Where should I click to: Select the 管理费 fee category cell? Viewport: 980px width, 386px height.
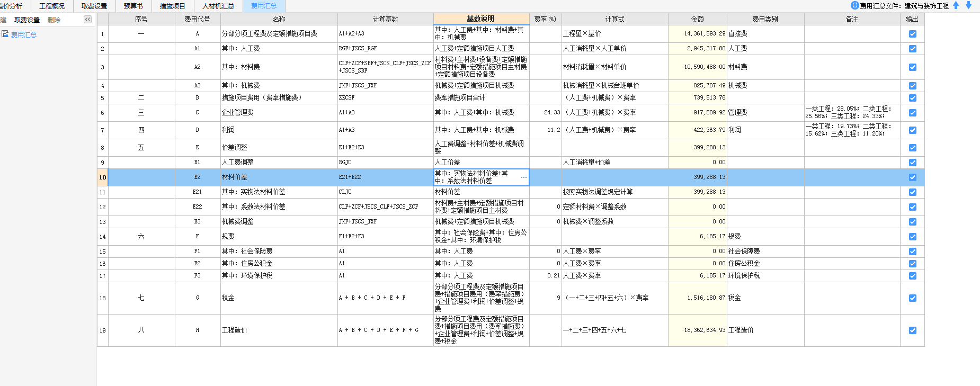click(765, 113)
